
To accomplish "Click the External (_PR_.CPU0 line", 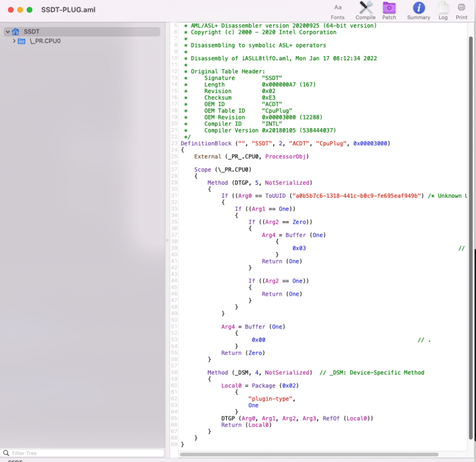I will click(x=252, y=156).
